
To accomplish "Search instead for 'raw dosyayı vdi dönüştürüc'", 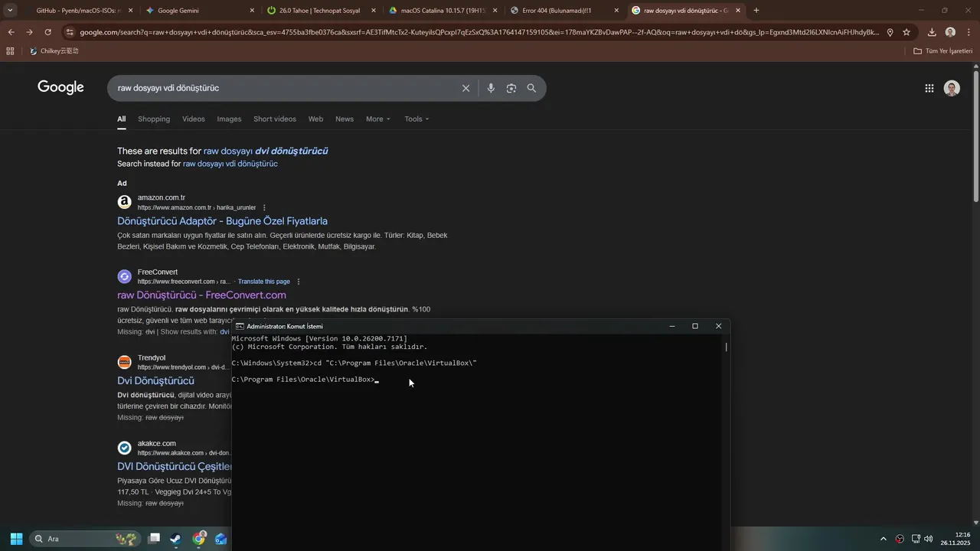I will coord(230,164).
